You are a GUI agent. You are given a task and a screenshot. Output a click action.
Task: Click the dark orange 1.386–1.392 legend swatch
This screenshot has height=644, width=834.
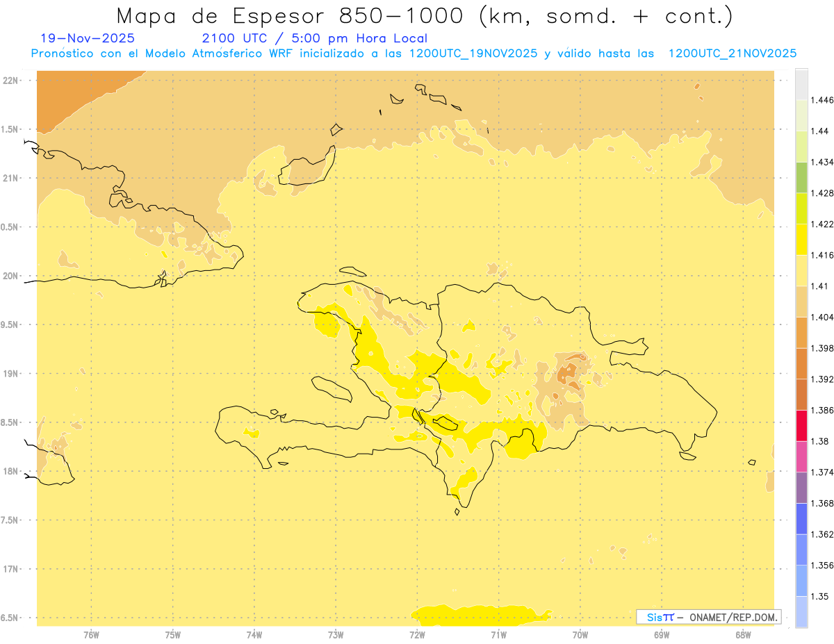(x=801, y=395)
